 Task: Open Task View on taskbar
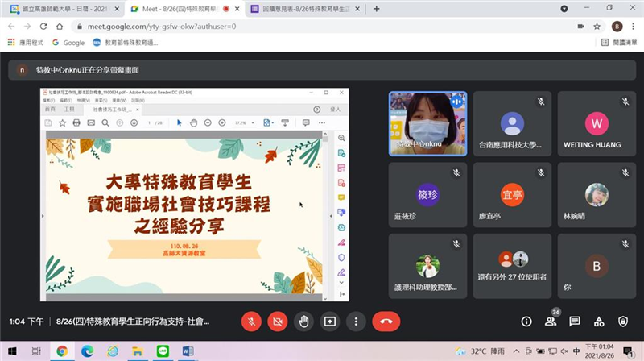pyautogui.click(x=36, y=351)
